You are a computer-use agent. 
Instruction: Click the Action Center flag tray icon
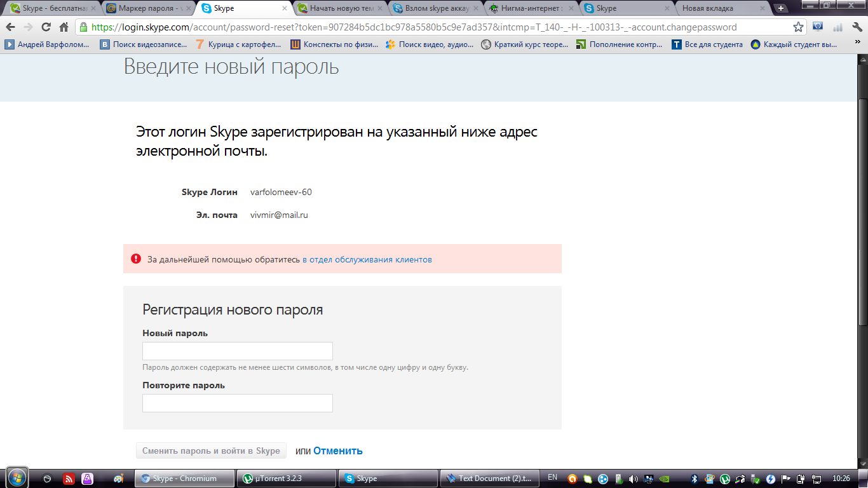tap(786, 478)
